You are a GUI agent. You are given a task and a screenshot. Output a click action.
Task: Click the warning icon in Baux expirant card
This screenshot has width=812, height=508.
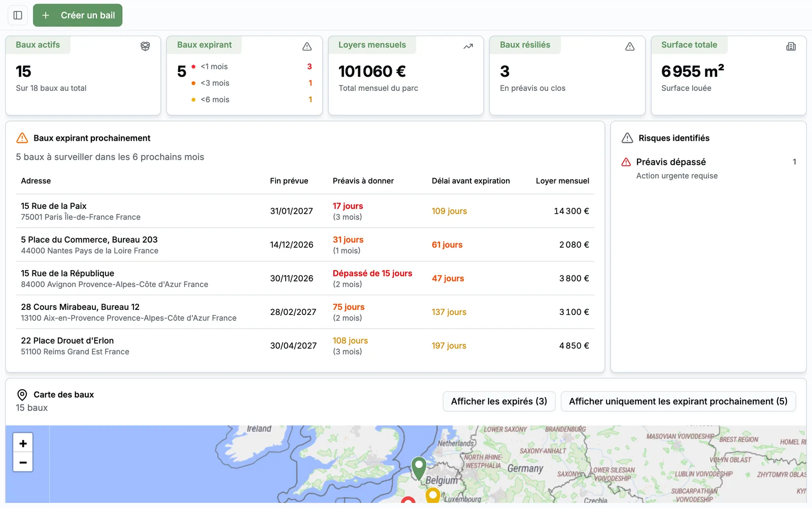[307, 46]
